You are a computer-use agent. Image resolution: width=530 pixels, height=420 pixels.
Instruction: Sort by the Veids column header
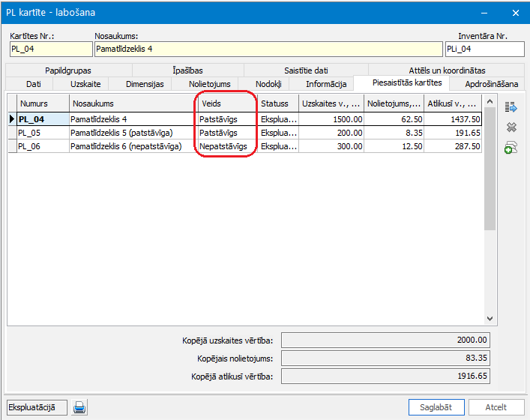[x=226, y=103]
